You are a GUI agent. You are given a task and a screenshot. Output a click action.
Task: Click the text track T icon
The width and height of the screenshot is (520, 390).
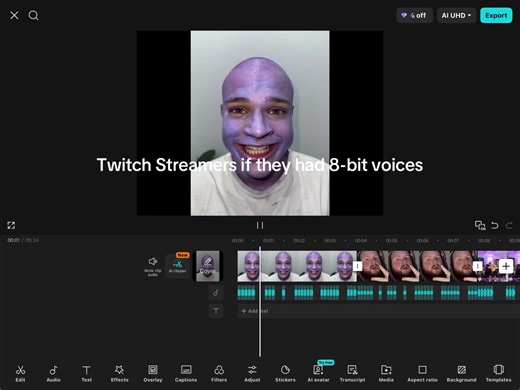coord(216,311)
